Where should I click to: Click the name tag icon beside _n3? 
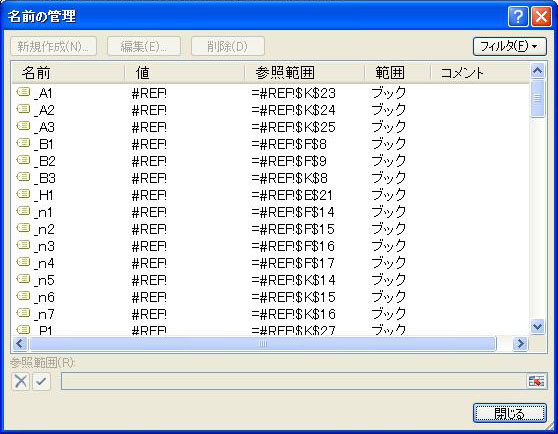click(23, 245)
